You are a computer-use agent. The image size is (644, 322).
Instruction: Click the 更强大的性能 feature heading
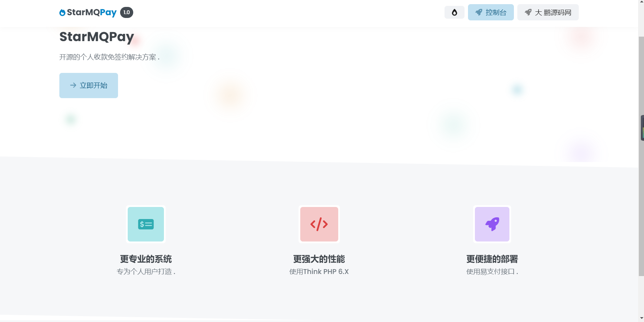[x=319, y=259]
